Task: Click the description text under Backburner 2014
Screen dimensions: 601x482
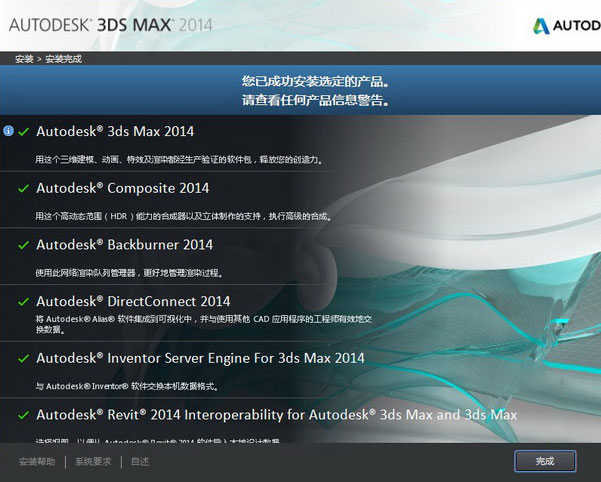Action: point(129,273)
